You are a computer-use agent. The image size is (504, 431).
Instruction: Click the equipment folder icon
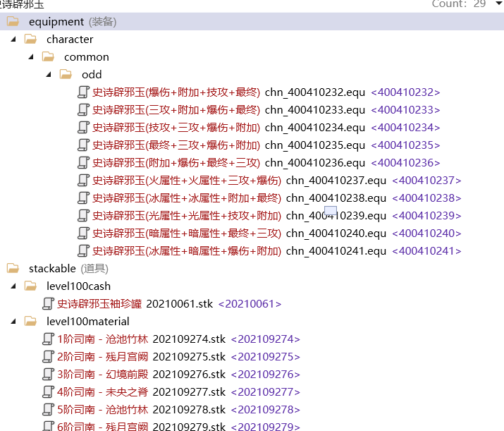[13, 22]
